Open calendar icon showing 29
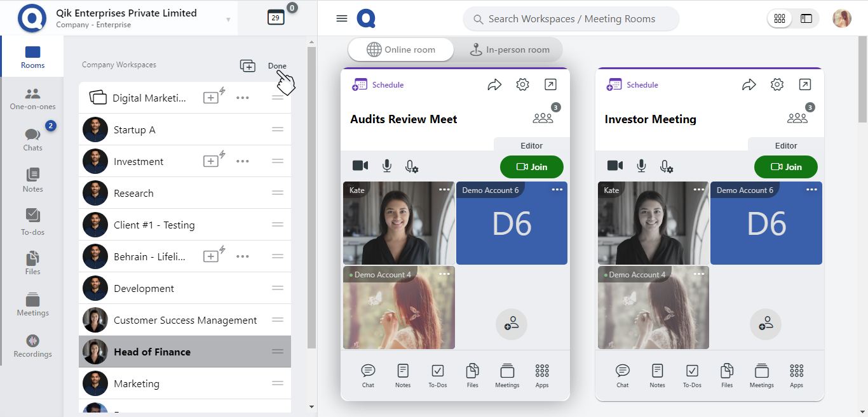Viewport: 868px width, 417px height. pyautogui.click(x=276, y=18)
